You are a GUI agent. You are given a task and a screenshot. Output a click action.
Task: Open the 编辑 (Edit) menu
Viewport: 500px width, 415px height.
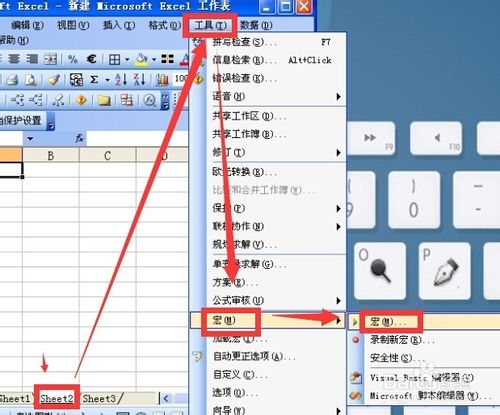click(27, 25)
